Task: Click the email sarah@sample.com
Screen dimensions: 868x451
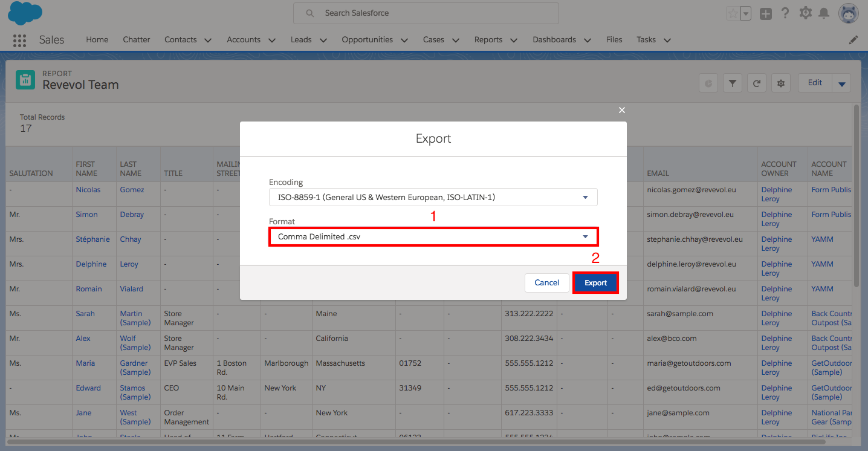Action: point(680,314)
